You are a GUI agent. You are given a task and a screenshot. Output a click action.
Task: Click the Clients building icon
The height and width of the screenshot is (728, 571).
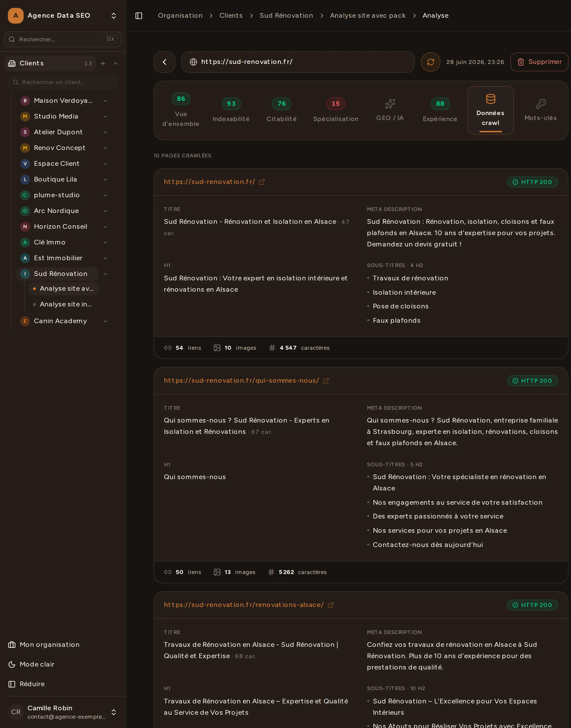(x=12, y=63)
